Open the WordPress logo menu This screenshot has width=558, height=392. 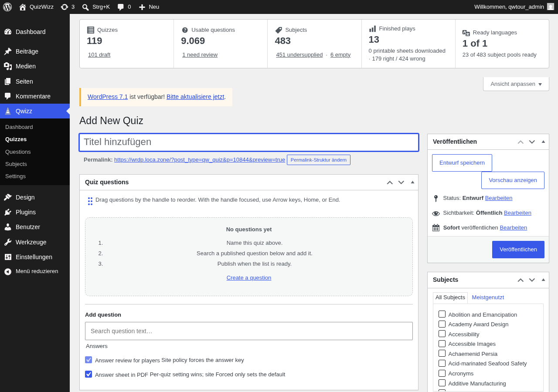pyautogui.click(x=7, y=7)
